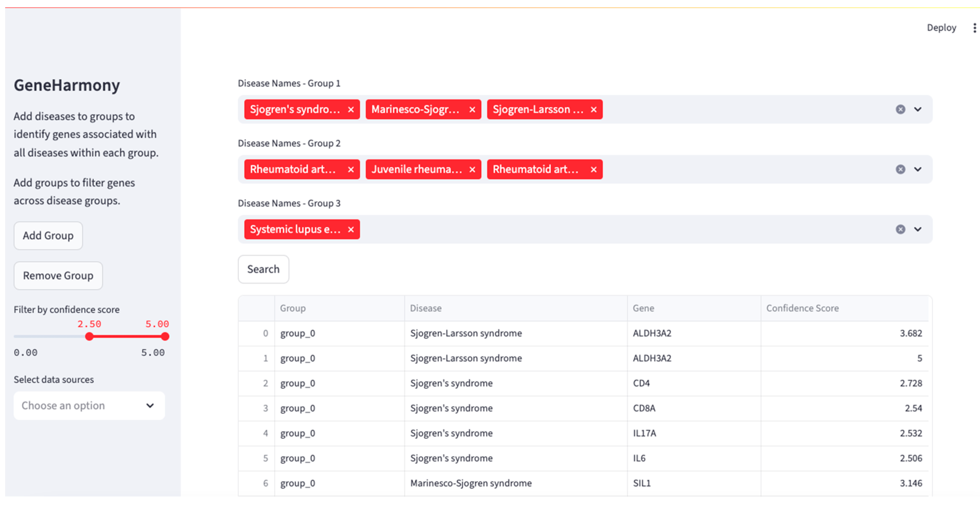This screenshot has height=507, width=980.
Task: Clear all selections in Group 3
Action: [900, 229]
